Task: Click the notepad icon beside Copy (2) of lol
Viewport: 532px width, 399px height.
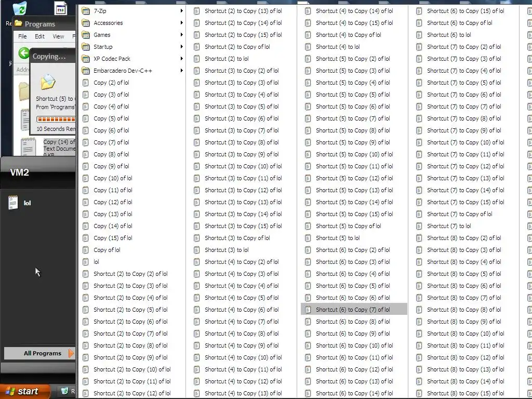Action: (86, 83)
